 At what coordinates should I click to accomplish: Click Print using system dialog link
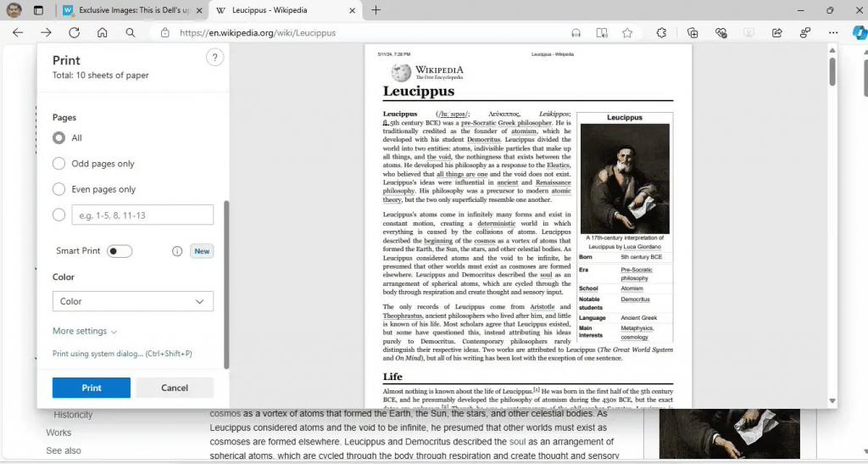point(122,354)
